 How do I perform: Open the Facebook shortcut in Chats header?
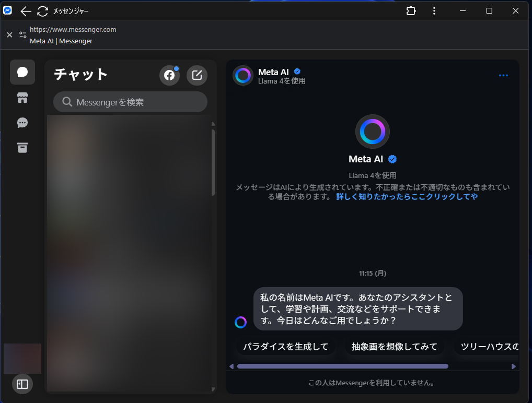pos(169,75)
